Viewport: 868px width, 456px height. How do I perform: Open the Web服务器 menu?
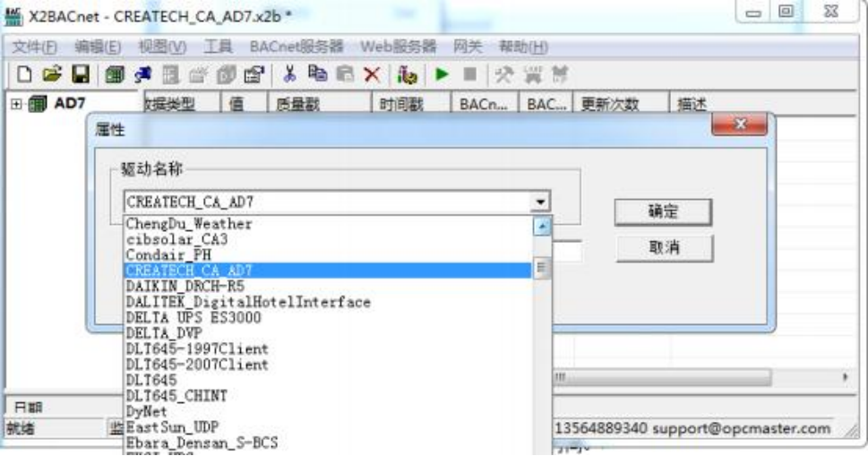398,47
